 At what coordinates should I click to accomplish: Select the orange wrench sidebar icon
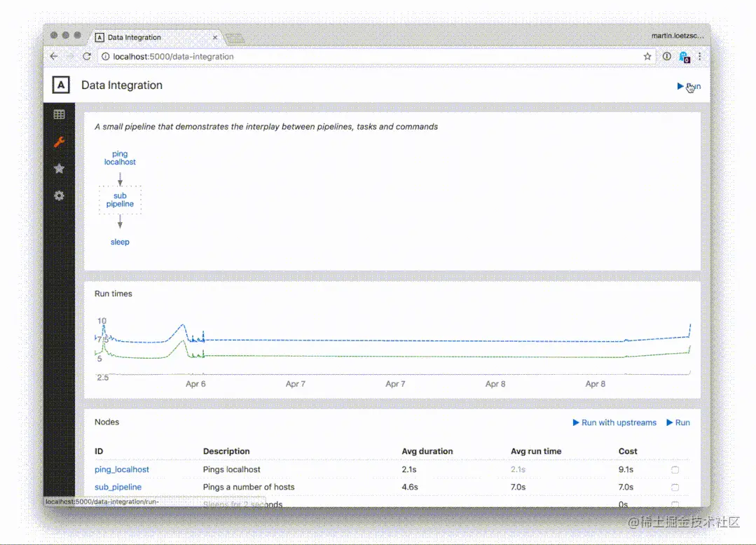pyautogui.click(x=60, y=142)
